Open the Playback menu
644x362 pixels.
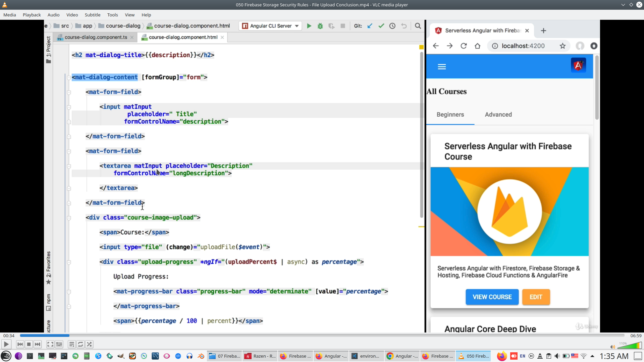pos(32,15)
